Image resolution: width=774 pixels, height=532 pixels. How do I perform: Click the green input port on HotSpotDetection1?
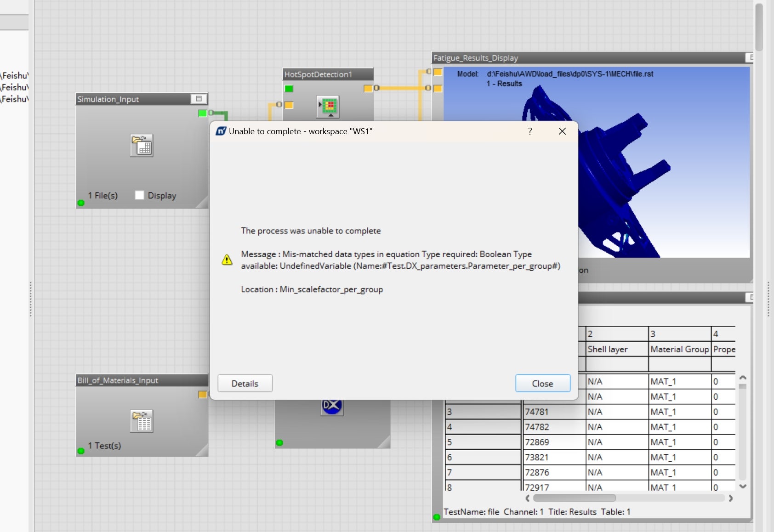(289, 88)
